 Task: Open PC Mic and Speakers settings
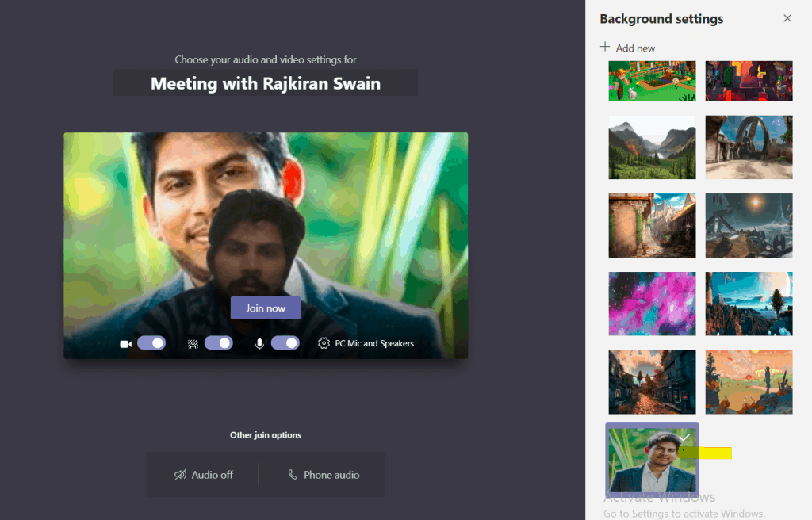374,343
